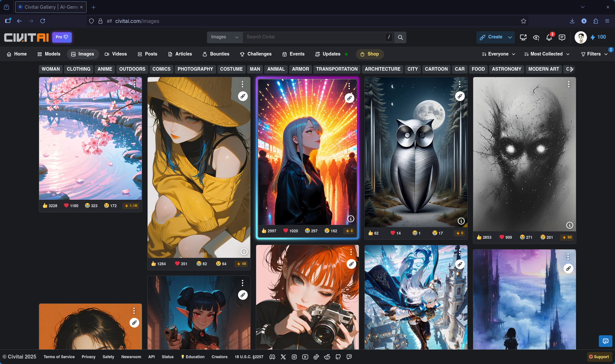
Task: Like the cherry blossom image with thumbs up
Action: pyautogui.click(x=50, y=206)
